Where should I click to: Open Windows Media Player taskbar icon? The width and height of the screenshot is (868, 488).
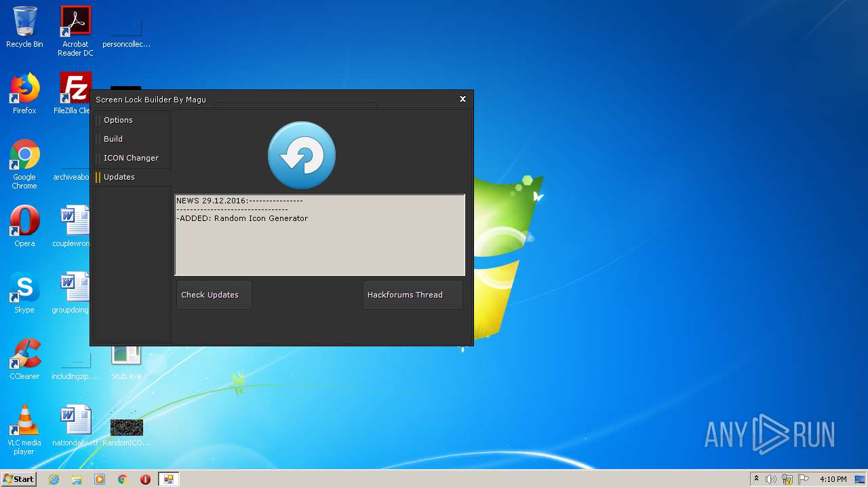[x=100, y=479]
